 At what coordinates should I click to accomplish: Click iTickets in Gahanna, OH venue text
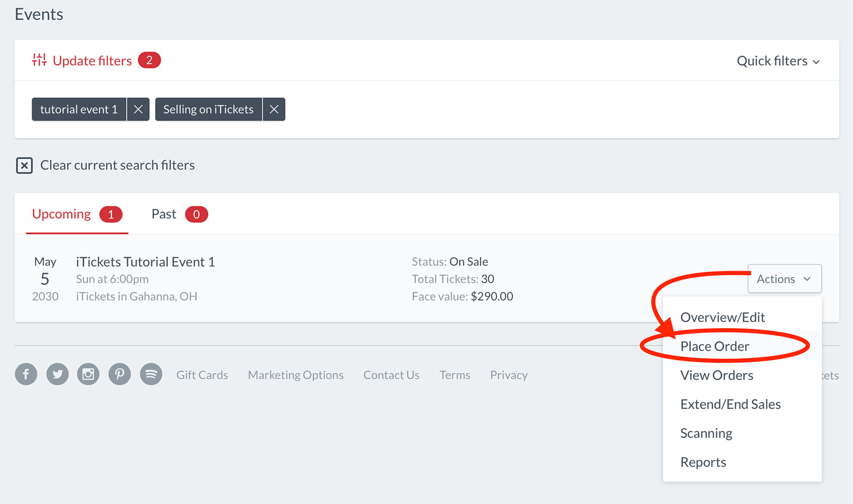(x=136, y=296)
